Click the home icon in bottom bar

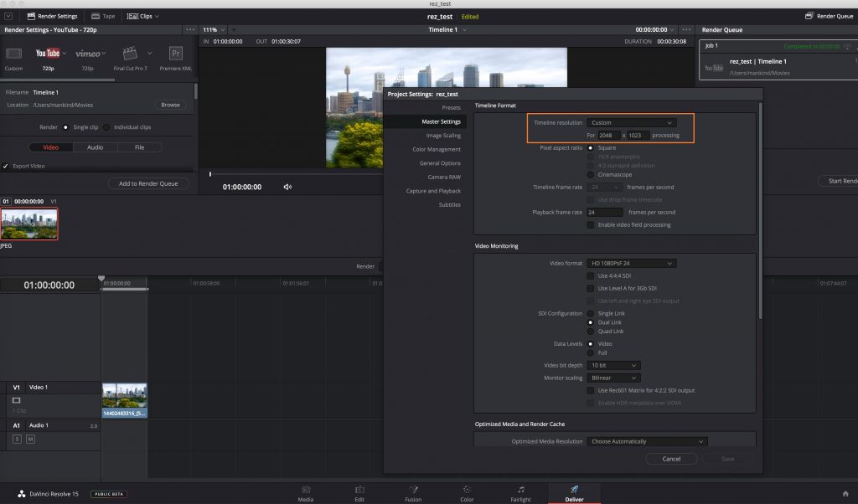pyautogui.click(x=845, y=494)
